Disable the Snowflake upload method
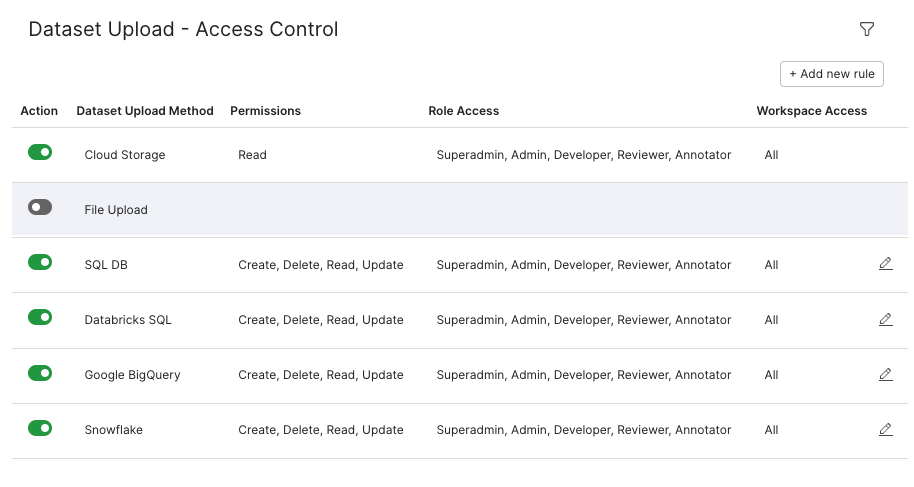The height and width of the screenshot is (487, 914). [x=40, y=428]
